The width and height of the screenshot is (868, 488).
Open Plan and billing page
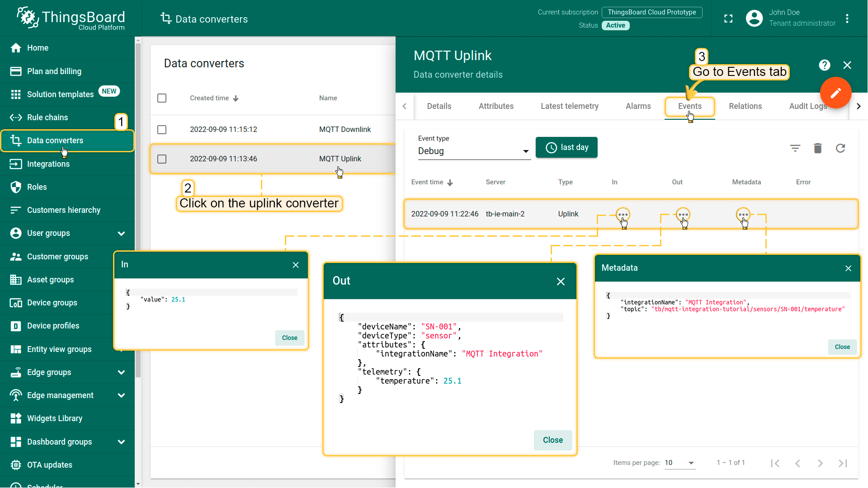pos(67,71)
